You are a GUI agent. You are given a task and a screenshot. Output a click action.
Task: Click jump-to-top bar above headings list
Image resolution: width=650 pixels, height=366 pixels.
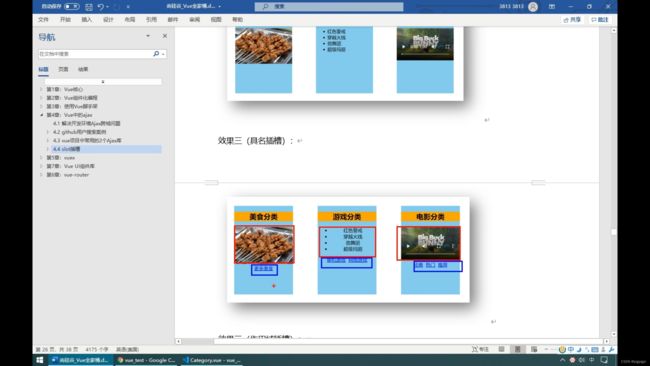tap(103, 82)
